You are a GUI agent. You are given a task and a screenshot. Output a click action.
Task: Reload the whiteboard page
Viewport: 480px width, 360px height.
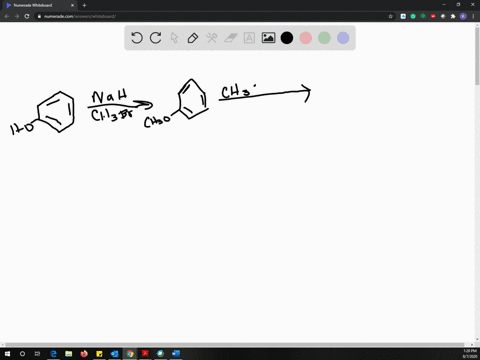pos(27,16)
